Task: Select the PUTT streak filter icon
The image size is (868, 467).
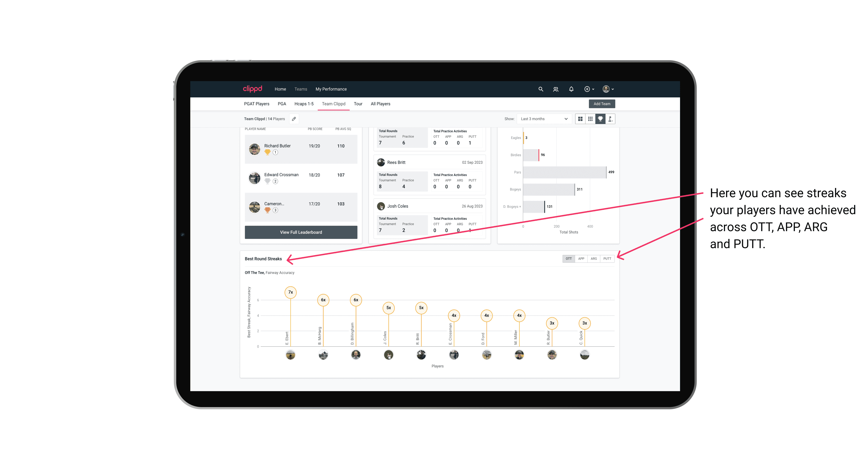Action: [607, 258]
